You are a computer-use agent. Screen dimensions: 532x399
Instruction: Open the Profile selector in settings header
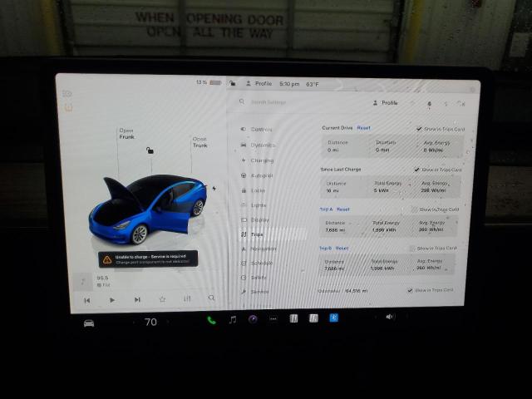385,102
